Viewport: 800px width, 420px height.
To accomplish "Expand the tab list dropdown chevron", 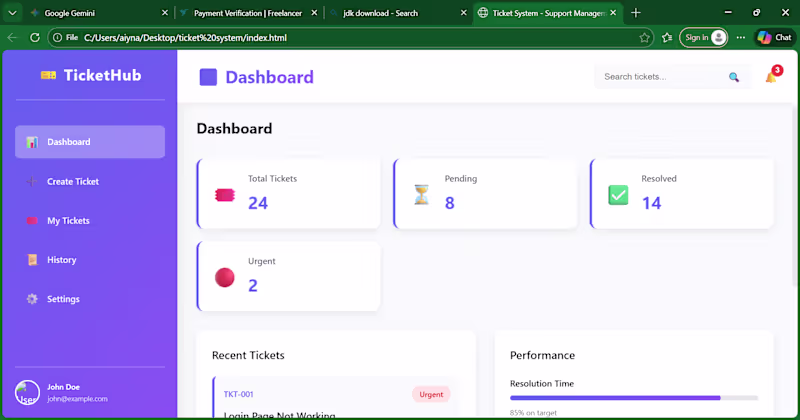I will pos(12,13).
